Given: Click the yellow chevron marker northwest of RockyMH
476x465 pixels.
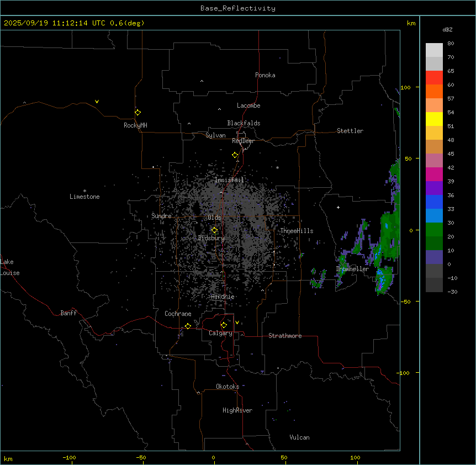Looking at the screenshot, I should pos(97,102).
